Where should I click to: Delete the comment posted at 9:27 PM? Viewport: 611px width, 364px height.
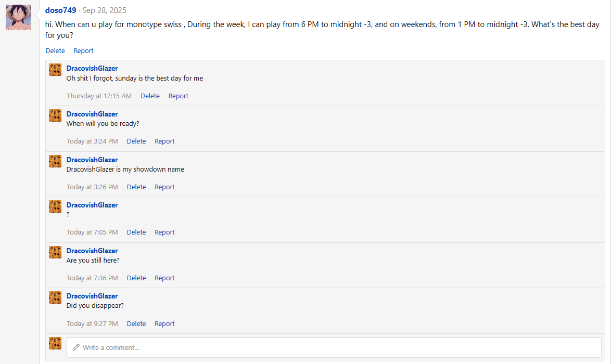coord(136,324)
